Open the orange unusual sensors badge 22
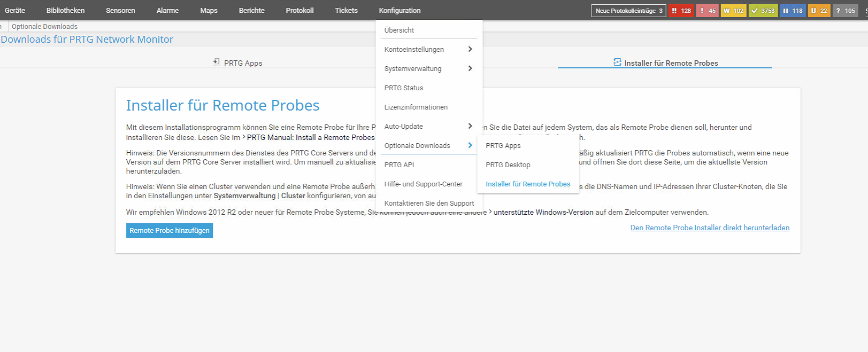 pos(819,11)
